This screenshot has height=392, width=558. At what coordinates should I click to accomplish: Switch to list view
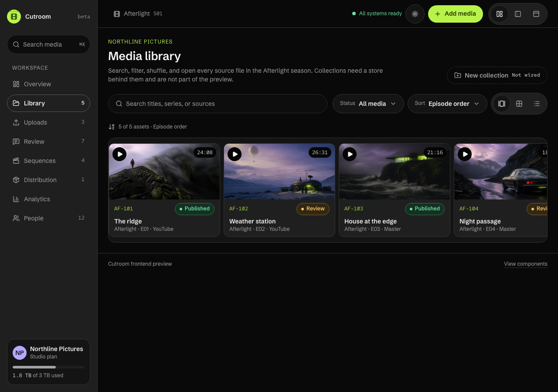click(x=537, y=104)
